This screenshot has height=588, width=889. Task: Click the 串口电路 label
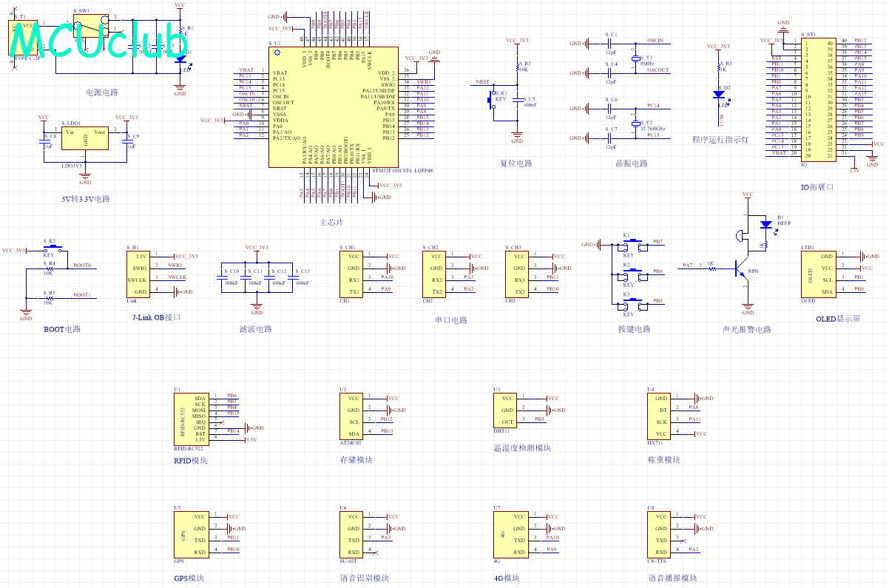click(451, 320)
